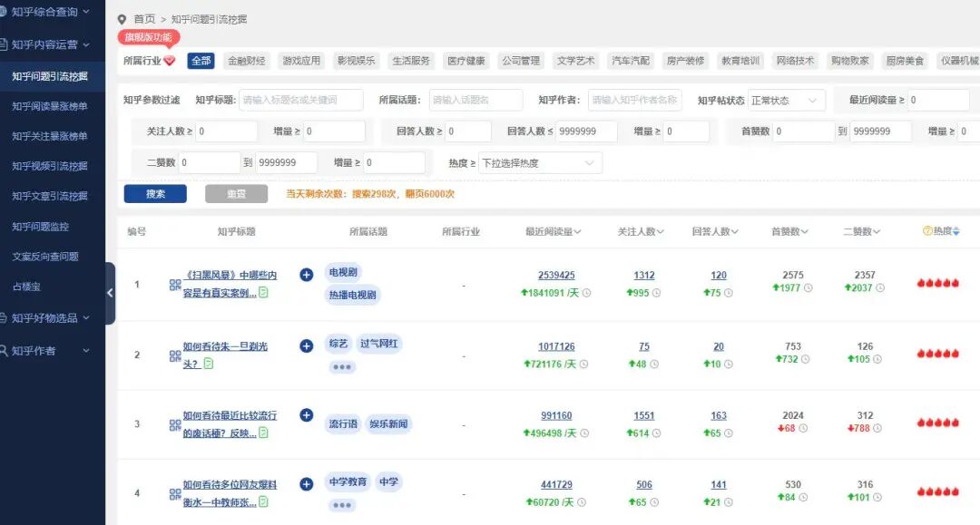Select the 影视娱乐 industry tab

(x=357, y=61)
